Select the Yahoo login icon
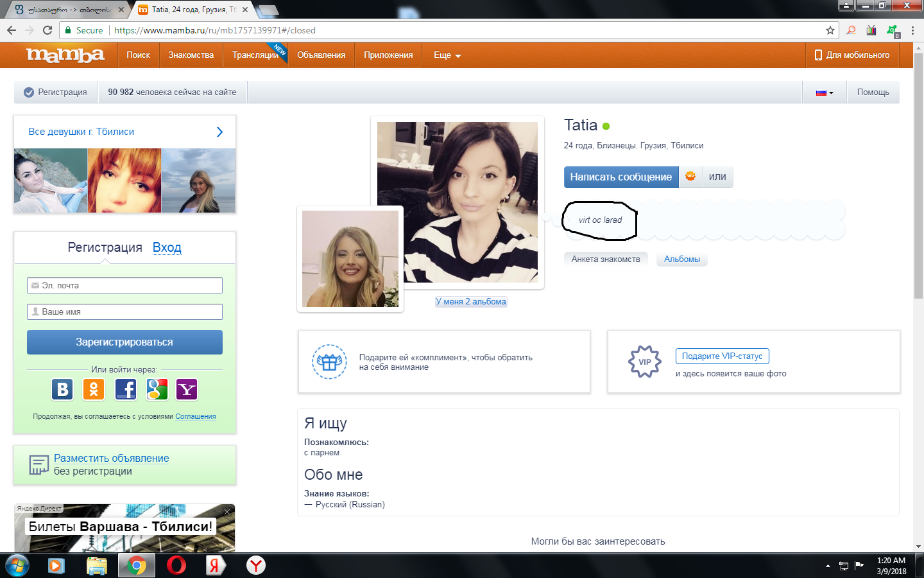The width and height of the screenshot is (924, 578). [187, 389]
